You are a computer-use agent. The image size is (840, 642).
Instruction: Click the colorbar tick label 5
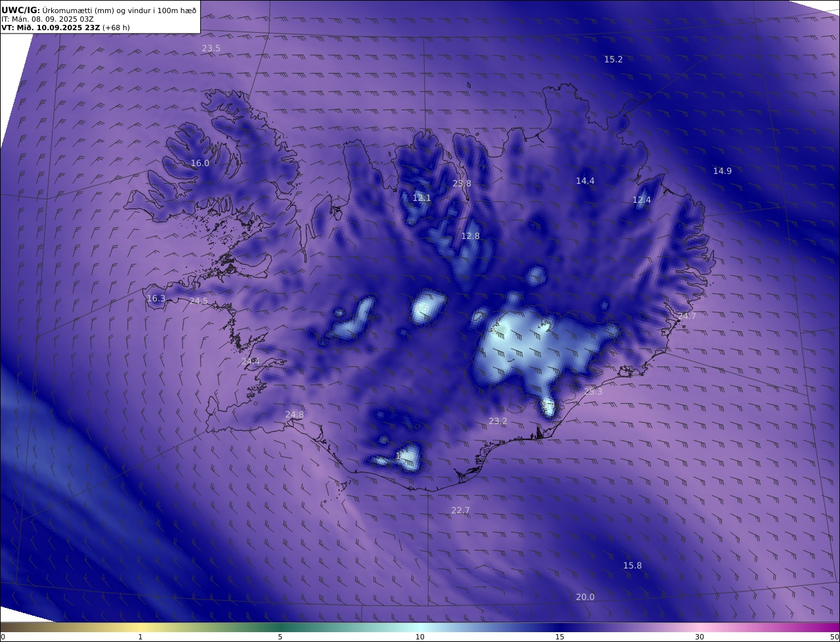click(280, 637)
